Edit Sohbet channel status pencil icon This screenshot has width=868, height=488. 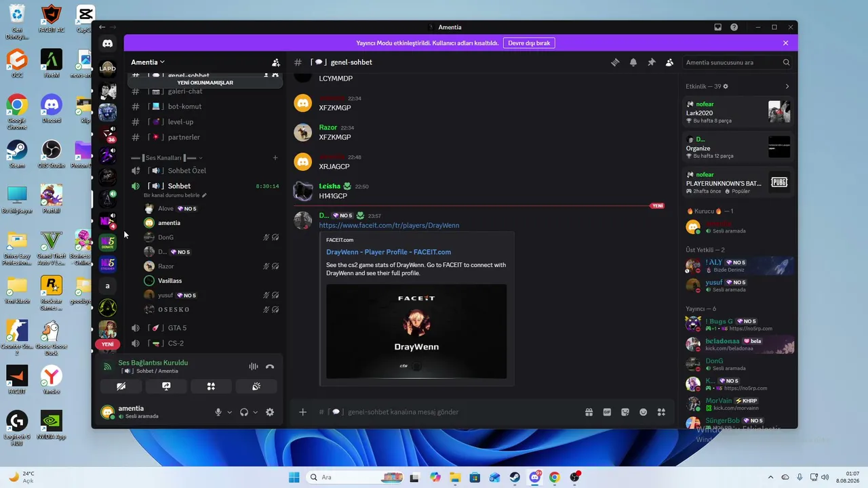204,195
